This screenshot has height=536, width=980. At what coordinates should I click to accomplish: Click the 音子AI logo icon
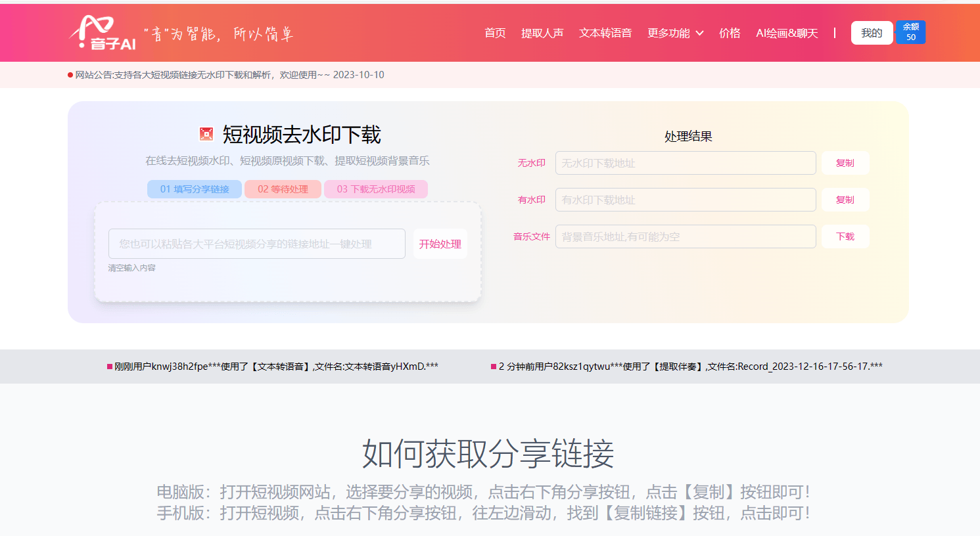[102, 33]
